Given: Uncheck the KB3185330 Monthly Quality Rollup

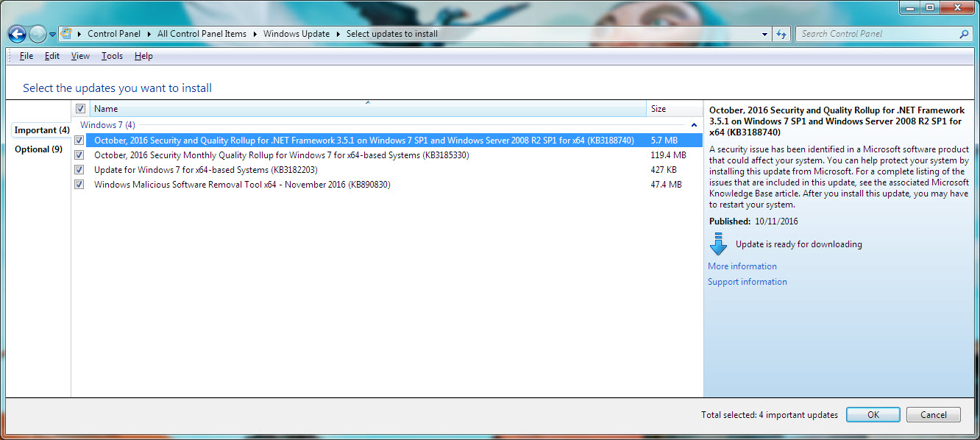Looking at the screenshot, I should coord(79,155).
